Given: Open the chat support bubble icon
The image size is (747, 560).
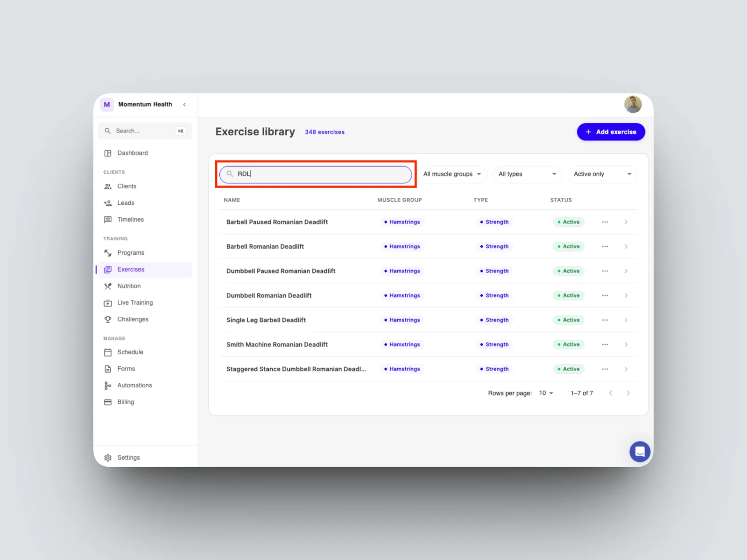Looking at the screenshot, I should click(x=640, y=451).
